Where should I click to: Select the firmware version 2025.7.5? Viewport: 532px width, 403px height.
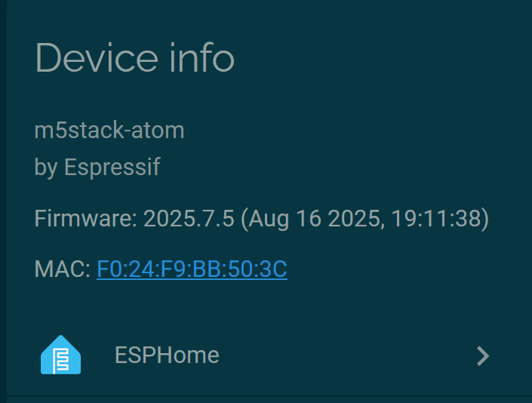188,220
